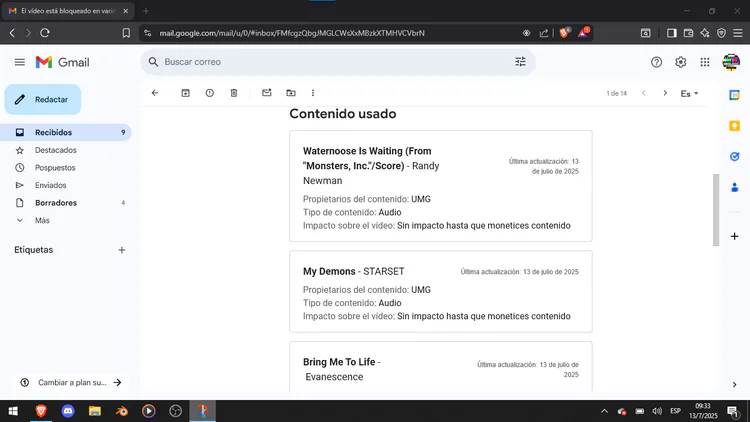Open Google Calendar side panel
Viewport: 750px width, 422px height.
[735, 95]
